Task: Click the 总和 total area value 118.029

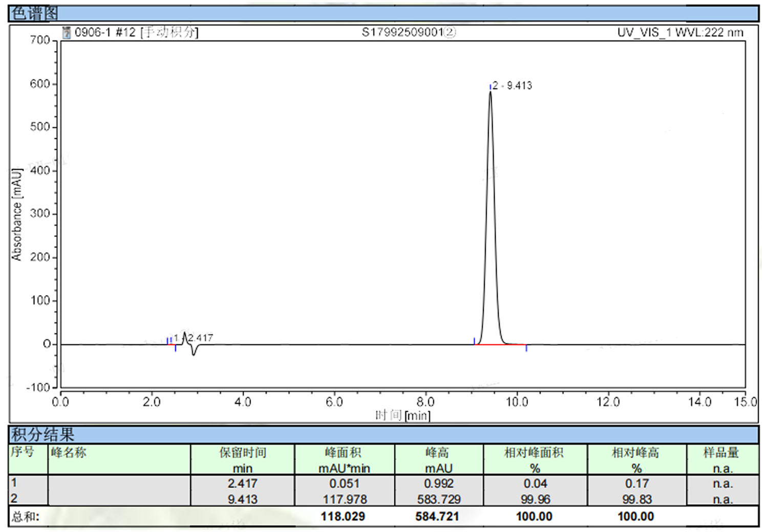Action: point(343,516)
